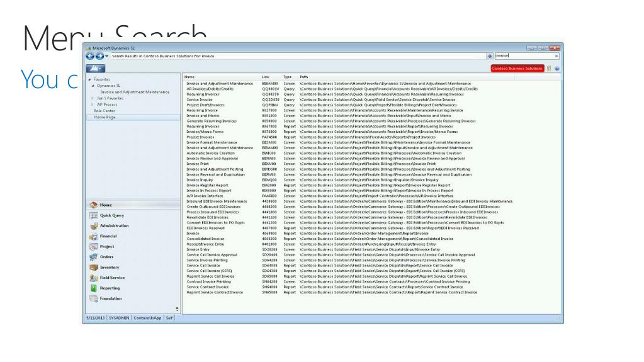
Task: Open the Service Call Invoice Approval result
Action: 212,255
